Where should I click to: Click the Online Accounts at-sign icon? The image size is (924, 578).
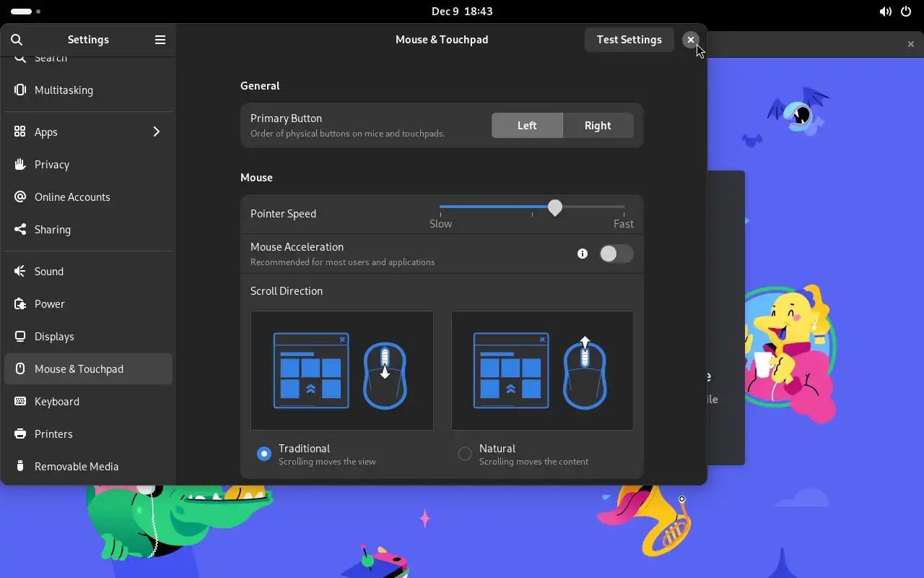20,197
